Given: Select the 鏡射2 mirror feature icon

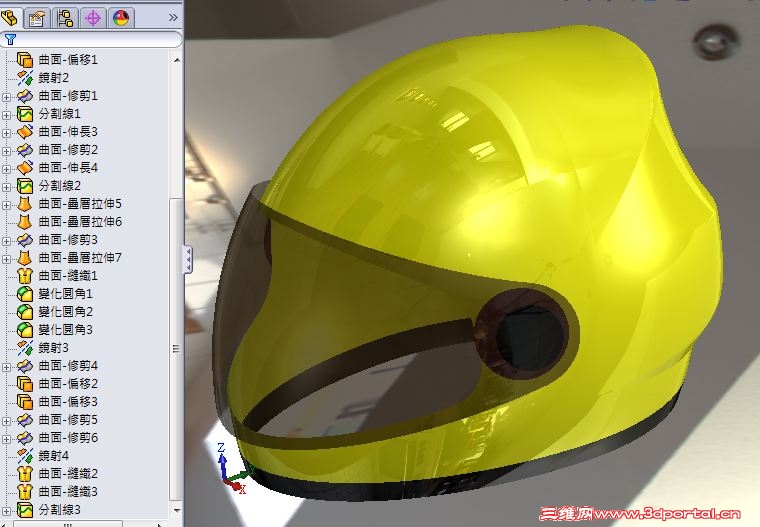Looking at the screenshot, I should 25,78.
